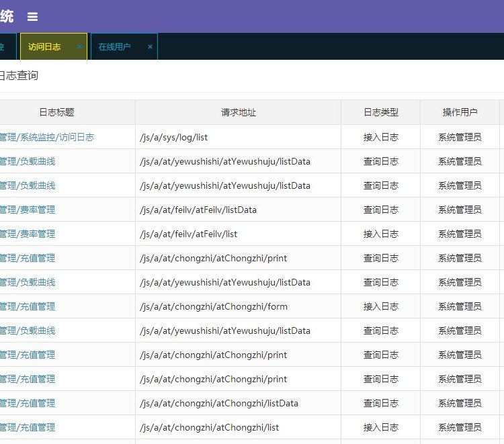Close the 在线用户 tab
This screenshot has height=444, width=504.
(x=150, y=47)
